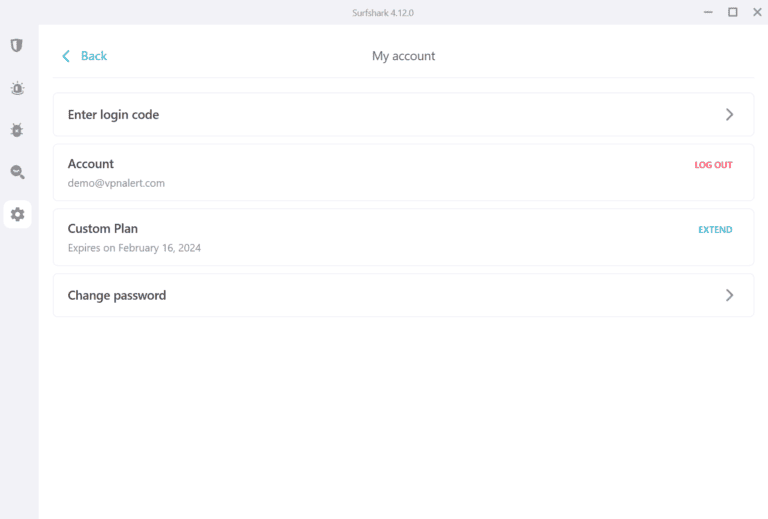This screenshot has width=768, height=519.
Task: Click the demo@vpnalert.com email address
Action: pyautogui.click(x=116, y=183)
